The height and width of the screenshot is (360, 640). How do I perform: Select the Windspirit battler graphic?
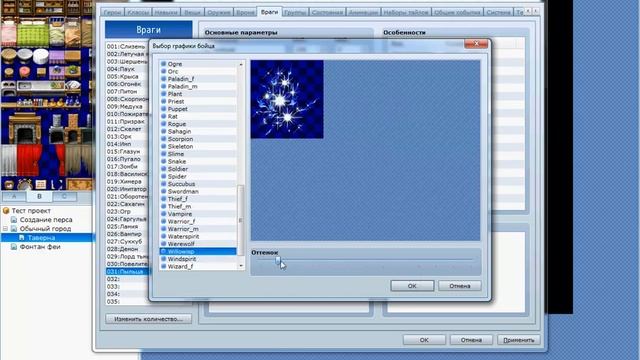tap(198, 259)
